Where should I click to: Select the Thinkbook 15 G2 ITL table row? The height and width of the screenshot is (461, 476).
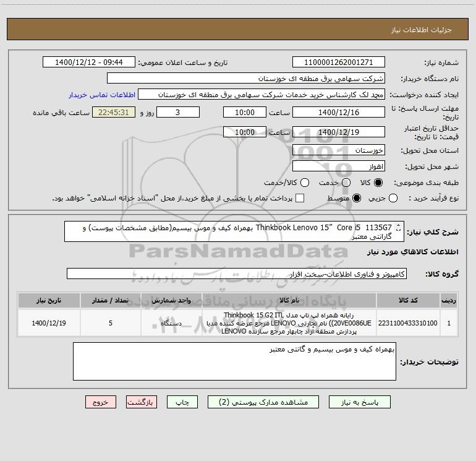(x=238, y=323)
